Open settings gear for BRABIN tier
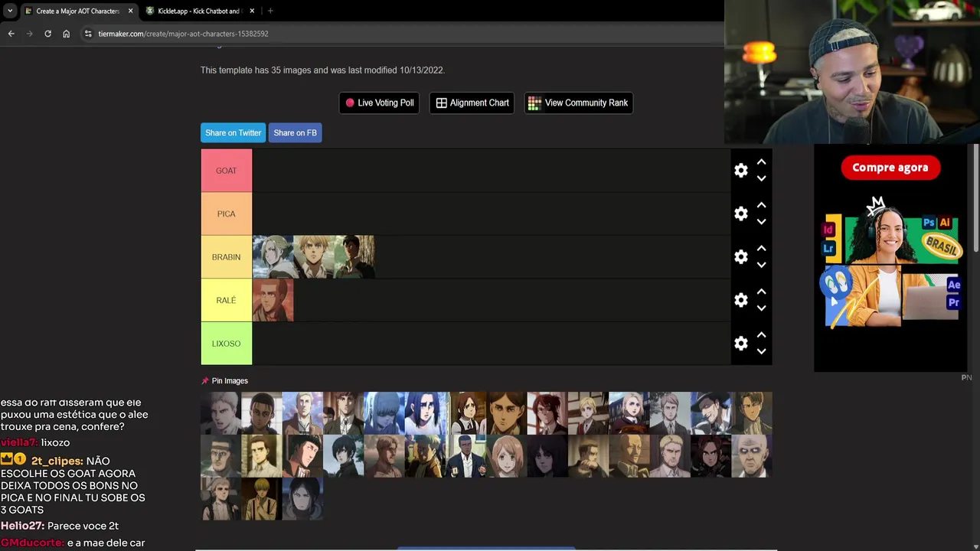The image size is (980, 551). pos(740,257)
